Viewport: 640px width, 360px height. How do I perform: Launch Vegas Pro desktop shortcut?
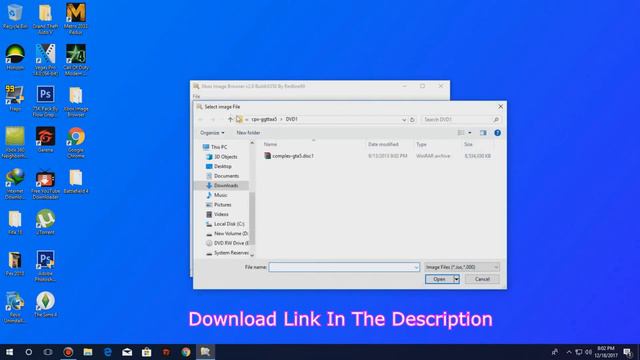[x=45, y=60]
